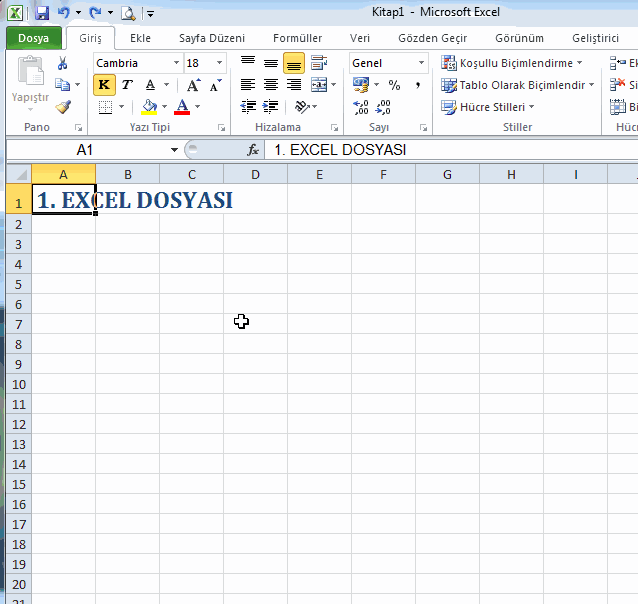This screenshot has width=638, height=604.
Task: Switch to the Görünüm tab
Action: (519, 38)
